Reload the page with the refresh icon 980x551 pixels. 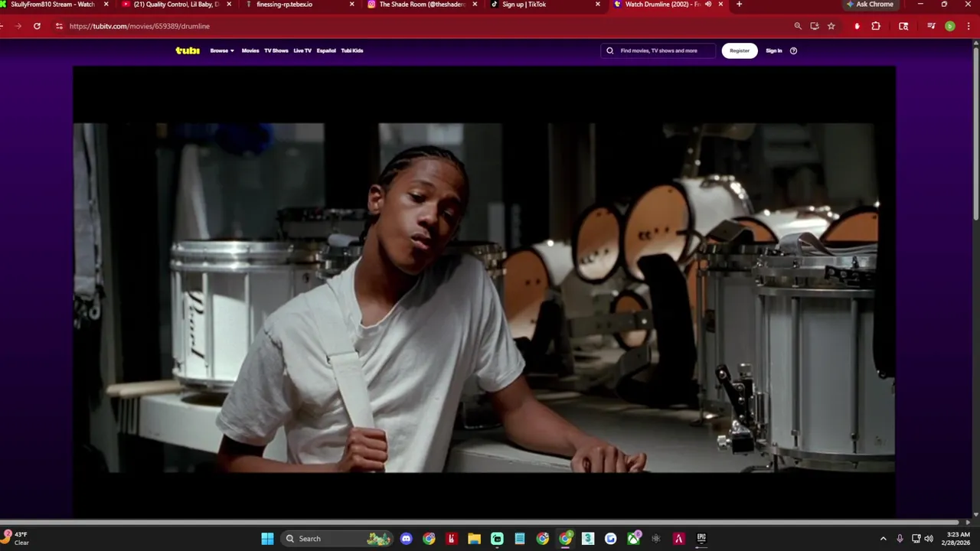(x=37, y=26)
